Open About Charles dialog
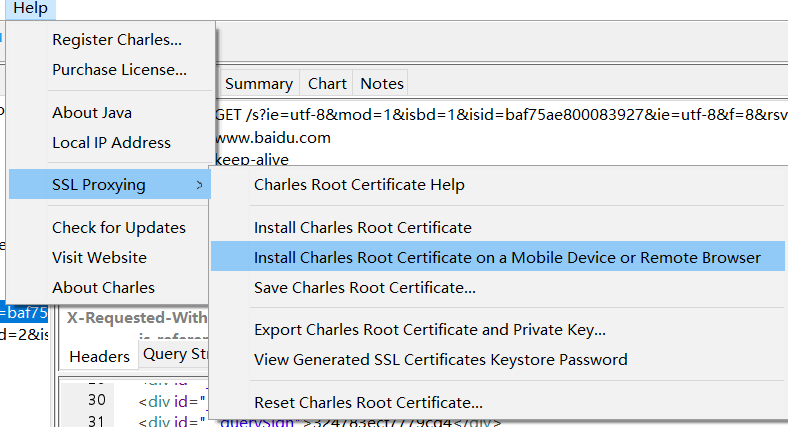Image resolution: width=788 pixels, height=427 pixels. click(x=110, y=288)
